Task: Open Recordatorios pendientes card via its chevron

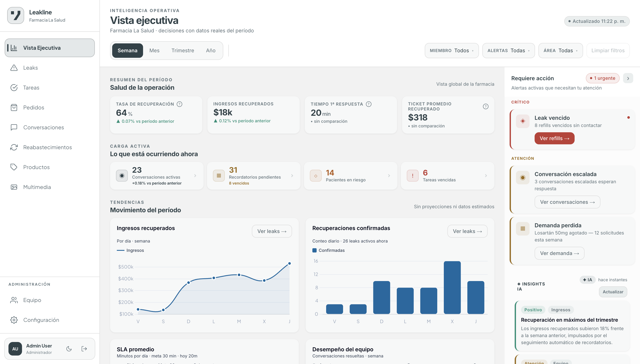Action: coord(292,176)
